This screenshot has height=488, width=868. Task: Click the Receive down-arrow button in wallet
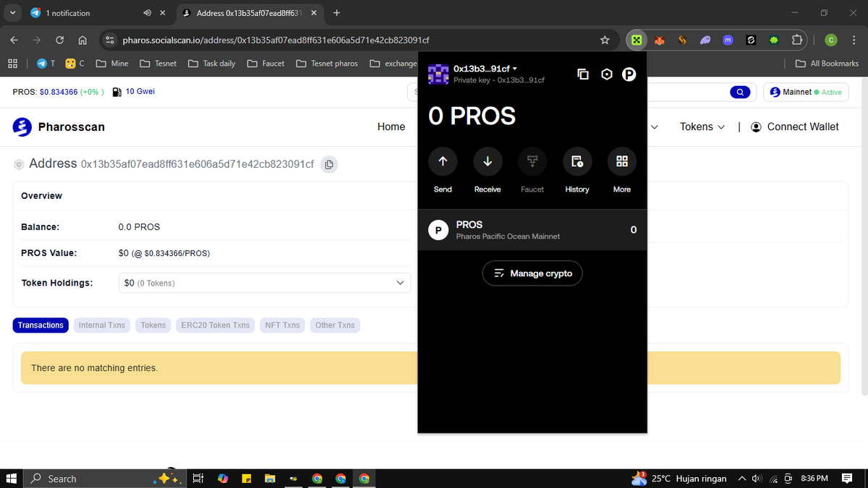pyautogui.click(x=488, y=161)
